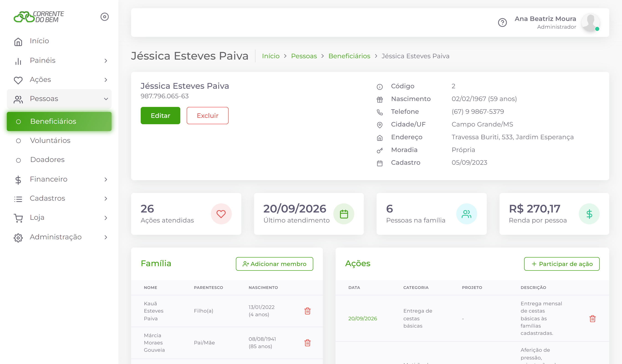Click the Loja shopping cart icon
The image size is (622, 364).
point(18,218)
